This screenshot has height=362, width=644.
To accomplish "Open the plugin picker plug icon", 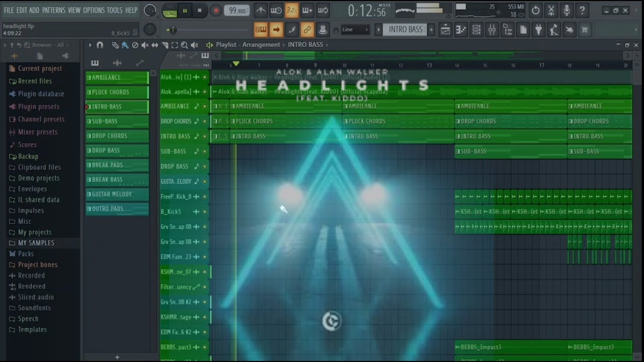I will click(539, 30).
